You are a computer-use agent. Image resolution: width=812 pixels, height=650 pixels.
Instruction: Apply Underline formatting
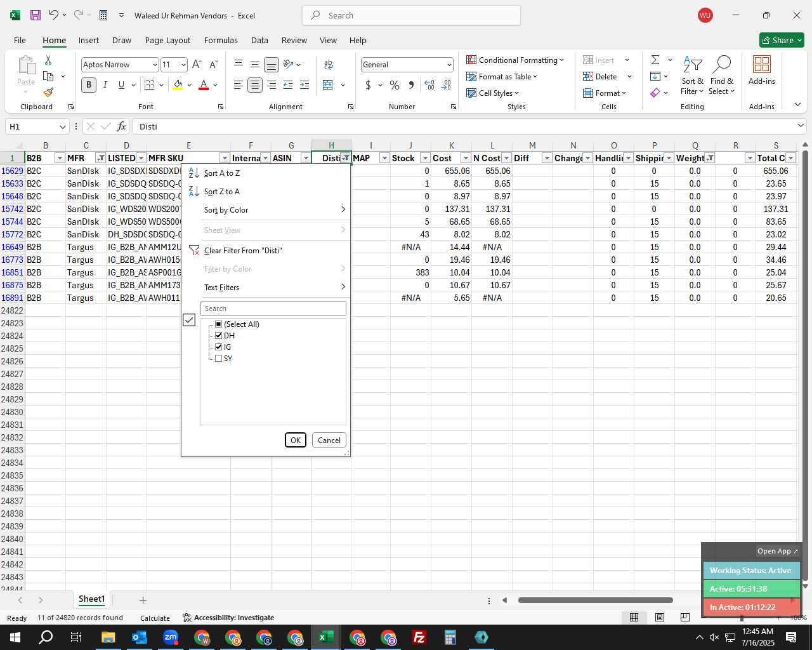point(121,85)
